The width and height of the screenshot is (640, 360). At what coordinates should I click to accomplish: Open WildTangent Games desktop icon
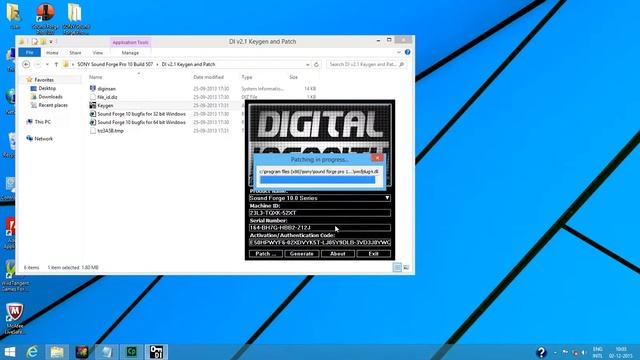(x=14, y=277)
